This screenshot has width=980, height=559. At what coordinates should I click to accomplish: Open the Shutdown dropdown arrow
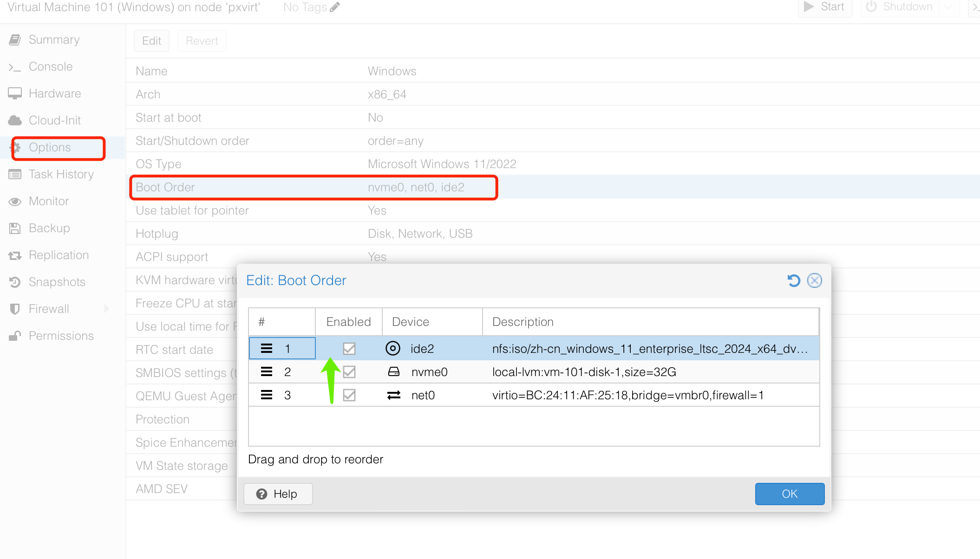[x=948, y=7]
